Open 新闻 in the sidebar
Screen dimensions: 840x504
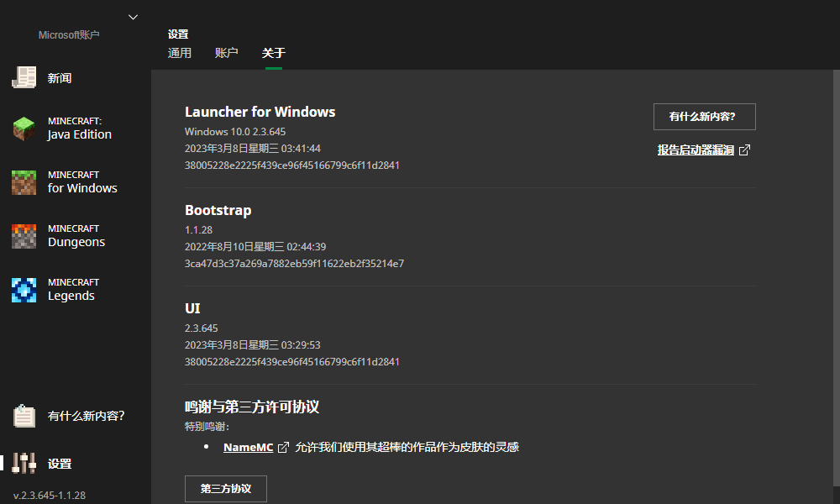click(x=60, y=78)
